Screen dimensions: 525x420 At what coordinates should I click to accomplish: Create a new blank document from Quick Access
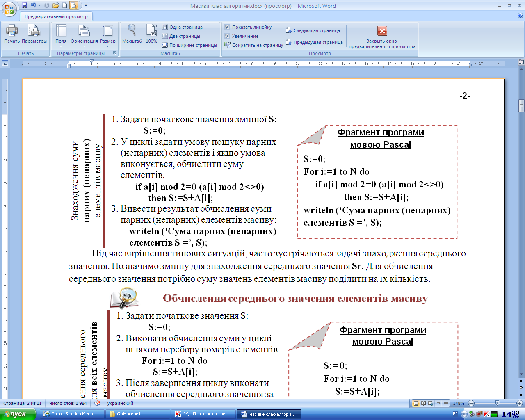click(x=64, y=6)
